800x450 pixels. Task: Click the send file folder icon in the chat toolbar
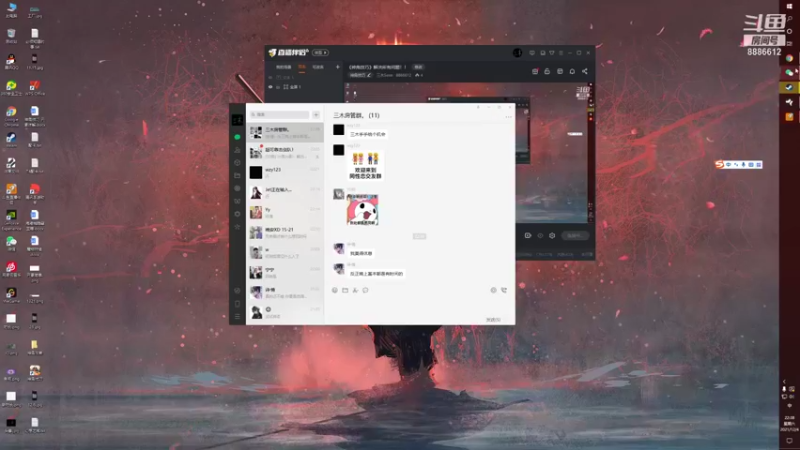click(x=345, y=290)
